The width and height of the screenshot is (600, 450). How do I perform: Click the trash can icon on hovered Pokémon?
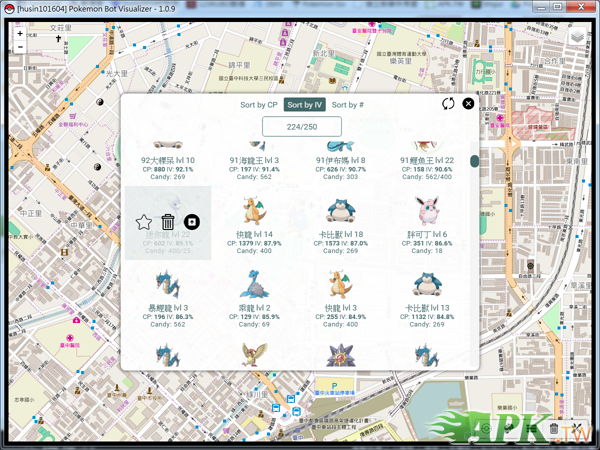168,222
